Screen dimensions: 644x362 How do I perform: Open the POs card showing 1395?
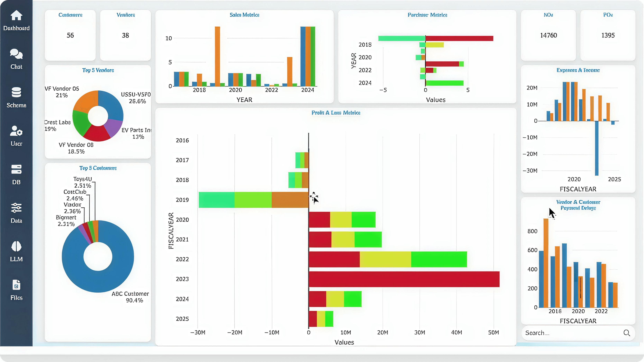608,35
